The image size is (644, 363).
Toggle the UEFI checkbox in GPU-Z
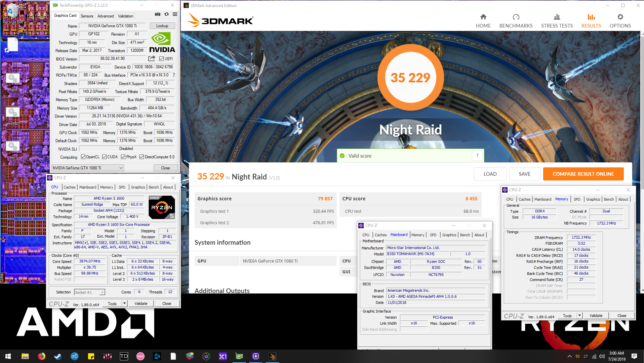point(161,59)
